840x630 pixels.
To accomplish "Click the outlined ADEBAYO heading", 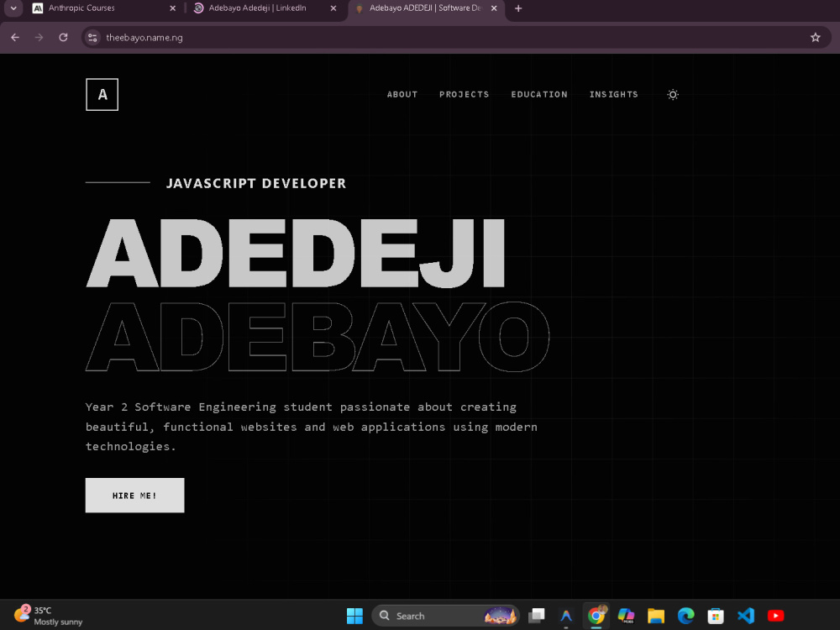I will pyautogui.click(x=318, y=337).
